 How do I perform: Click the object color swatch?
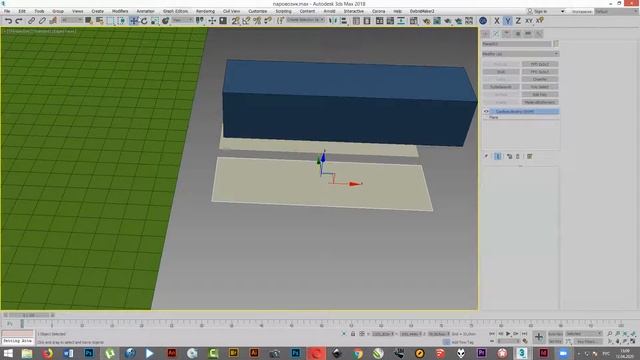[556, 44]
